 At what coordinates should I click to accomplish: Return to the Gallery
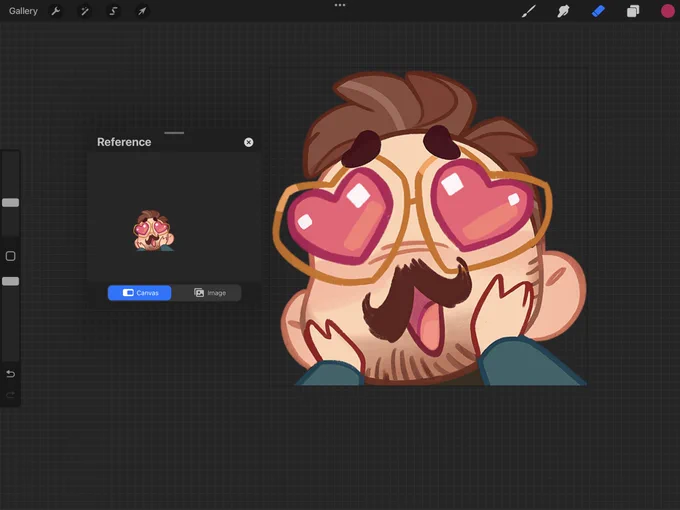click(x=23, y=11)
